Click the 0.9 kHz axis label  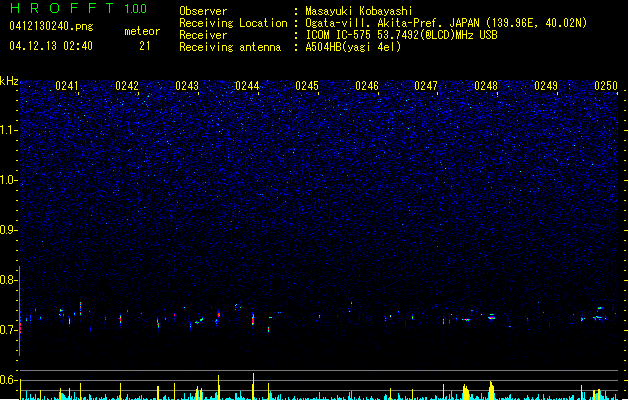[x=9, y=230]
